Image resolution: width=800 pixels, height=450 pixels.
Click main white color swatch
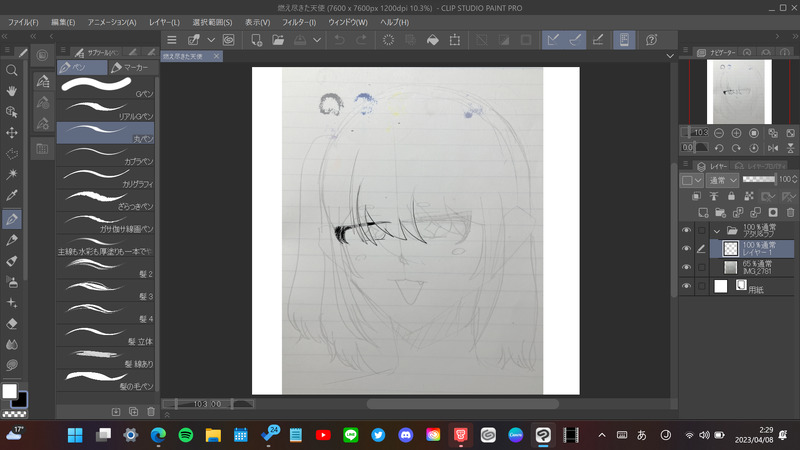coord(9,391)
